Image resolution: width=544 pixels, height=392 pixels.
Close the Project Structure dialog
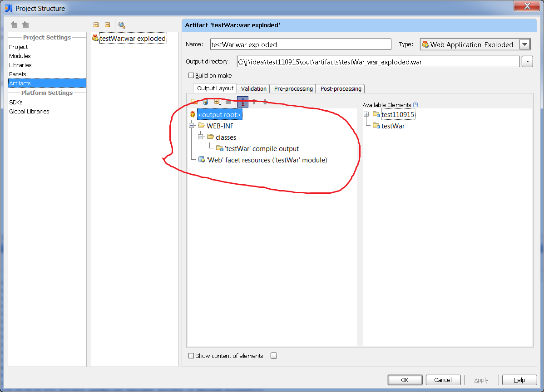point(527,5)
